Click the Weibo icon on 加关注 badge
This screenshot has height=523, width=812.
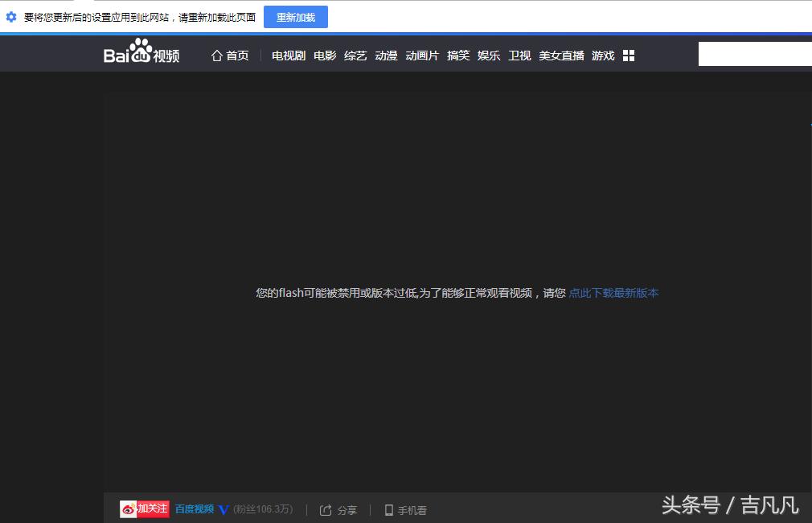(x=128, y=509)
